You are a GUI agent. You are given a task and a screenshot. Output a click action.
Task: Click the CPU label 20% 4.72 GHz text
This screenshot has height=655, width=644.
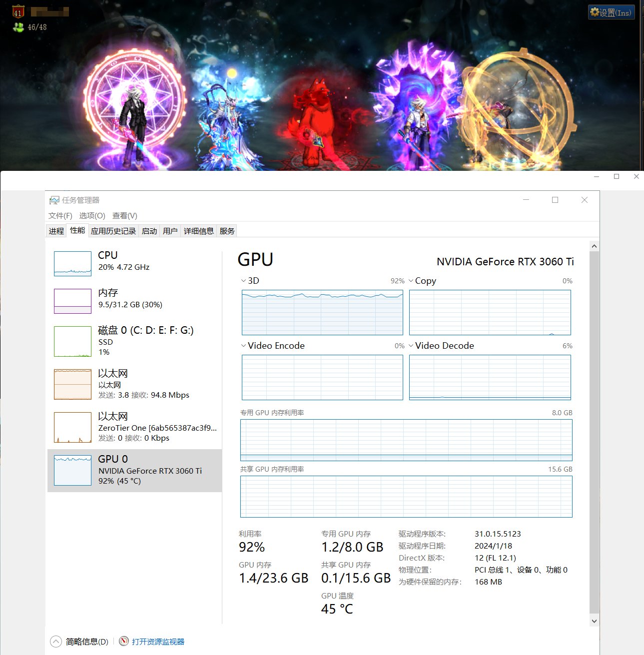click(124, 267)
